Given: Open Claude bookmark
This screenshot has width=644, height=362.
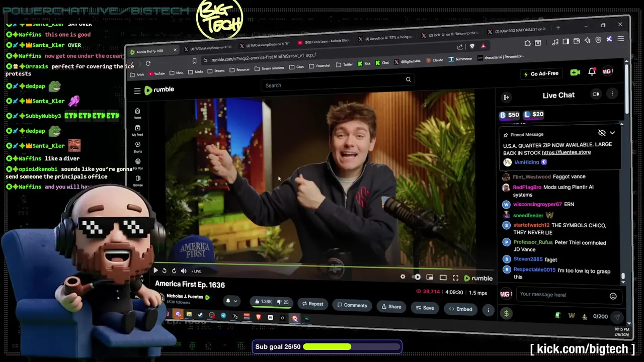Looking at the screenshot, I should pos(436,60).
